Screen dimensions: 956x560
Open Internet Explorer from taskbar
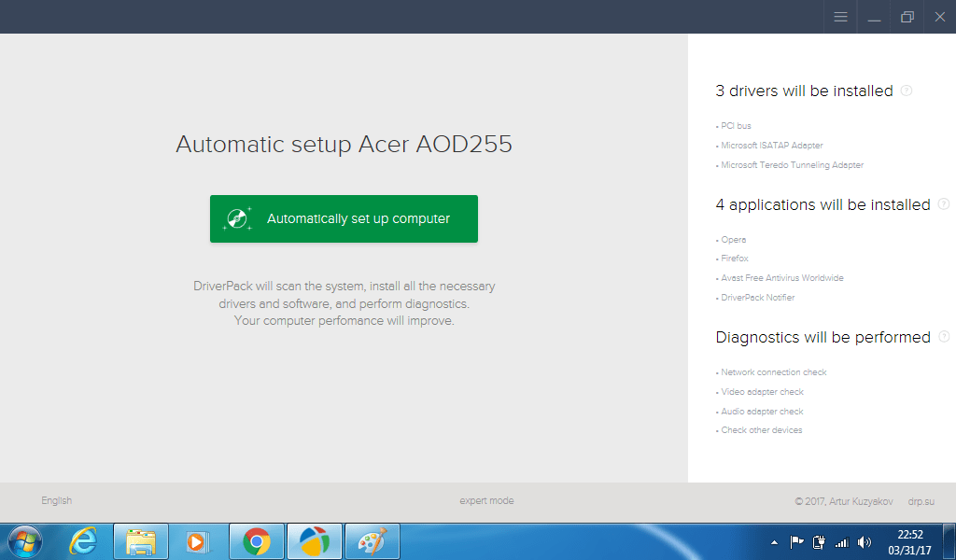tap(83, 541)
